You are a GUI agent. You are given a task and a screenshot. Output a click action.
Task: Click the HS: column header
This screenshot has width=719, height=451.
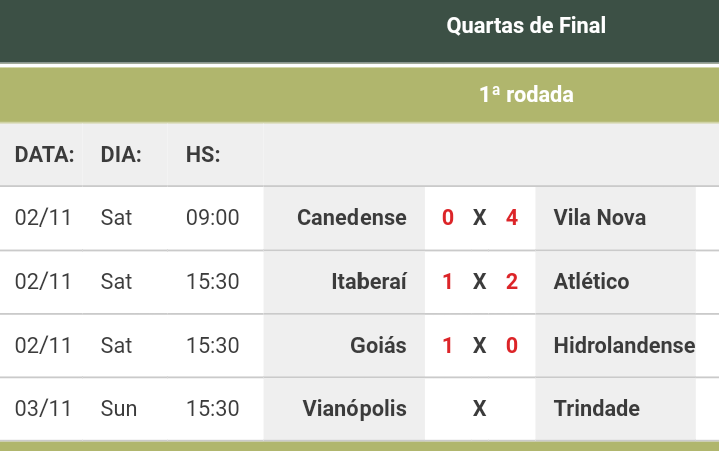203,154
